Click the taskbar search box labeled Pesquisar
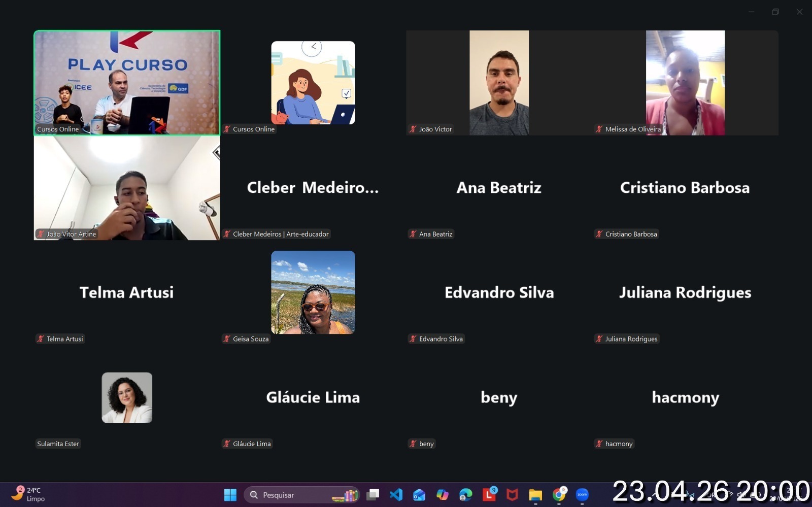The image size is (812, 507). (x=301, y=495)
